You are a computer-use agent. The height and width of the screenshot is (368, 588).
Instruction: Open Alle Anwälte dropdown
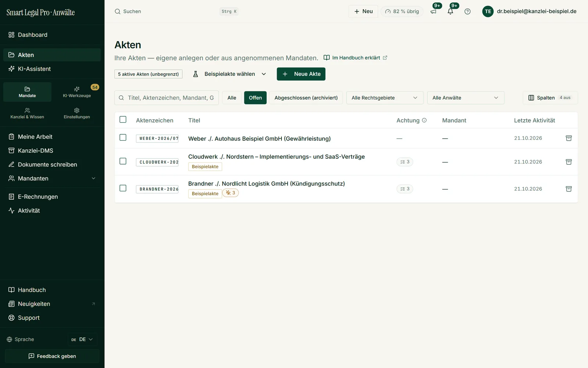tap(466, 98)
